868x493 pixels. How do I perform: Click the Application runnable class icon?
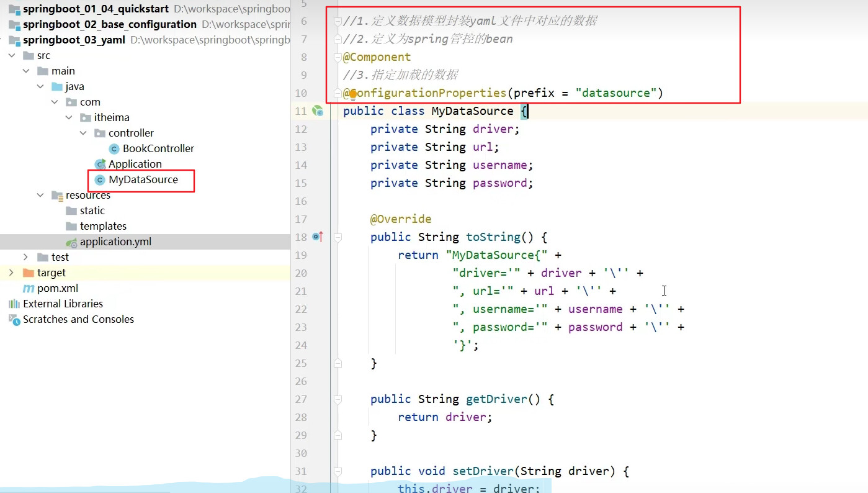(100, 164)
